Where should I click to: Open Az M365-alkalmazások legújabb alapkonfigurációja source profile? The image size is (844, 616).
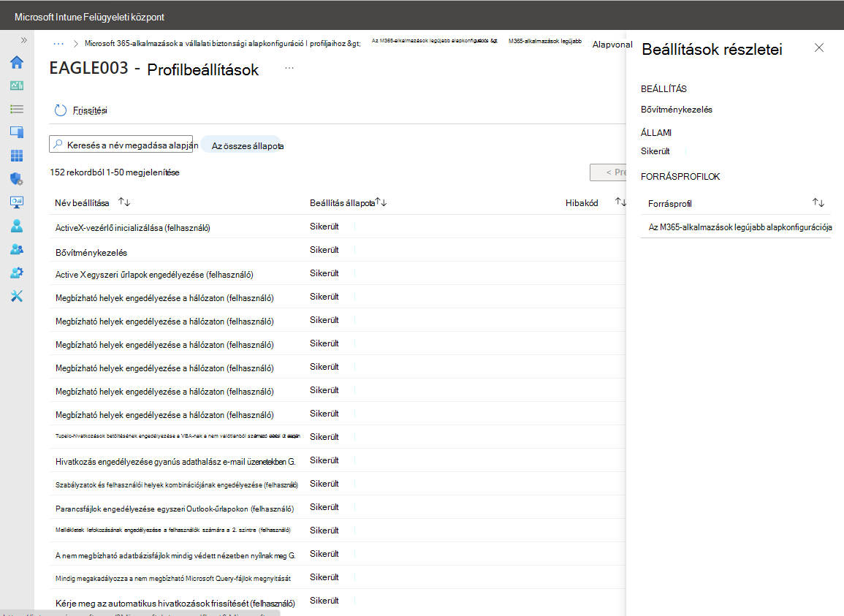coord(740,227)
